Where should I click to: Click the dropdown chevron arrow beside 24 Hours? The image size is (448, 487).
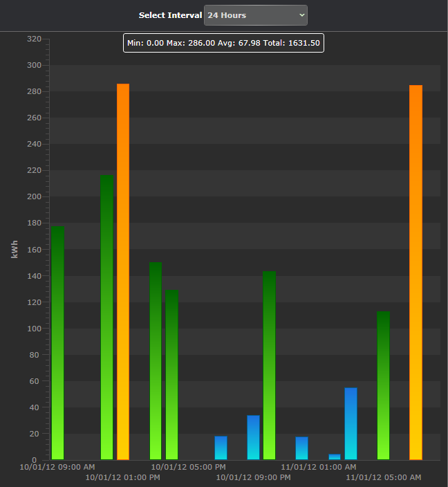(301, 15)
